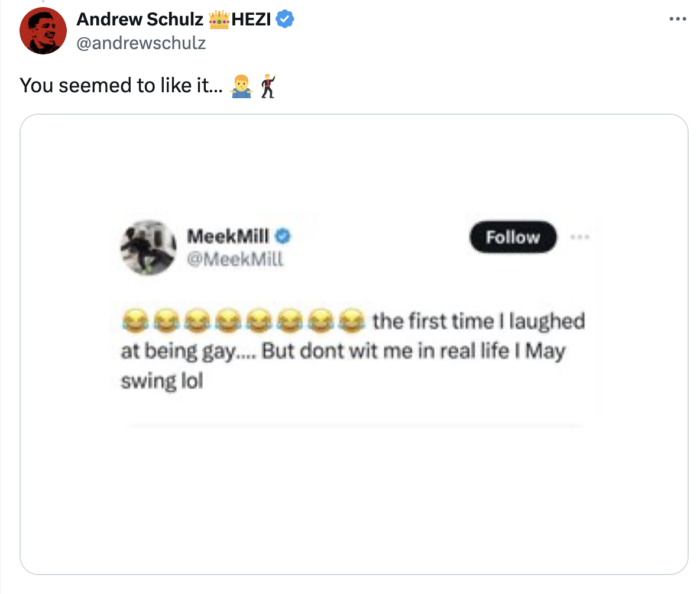
Task: Click "the first time I laughed" text
Action: pos(478,321)
